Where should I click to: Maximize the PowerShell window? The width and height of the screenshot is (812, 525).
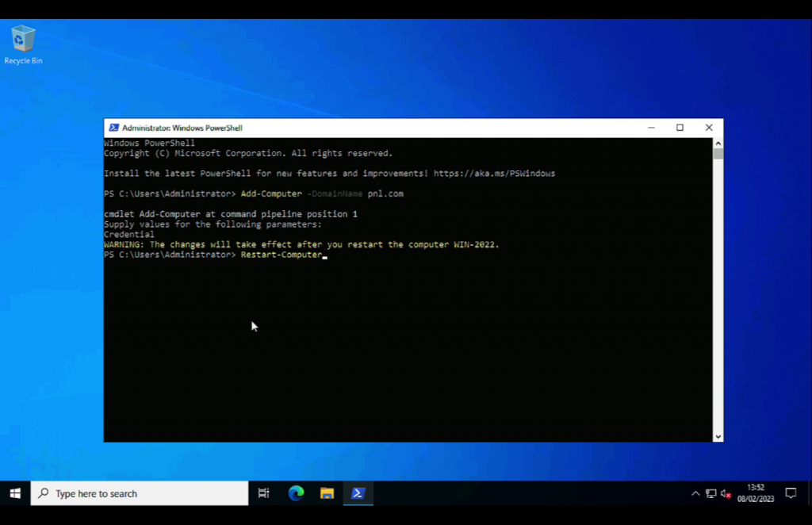tap(680, 127)
